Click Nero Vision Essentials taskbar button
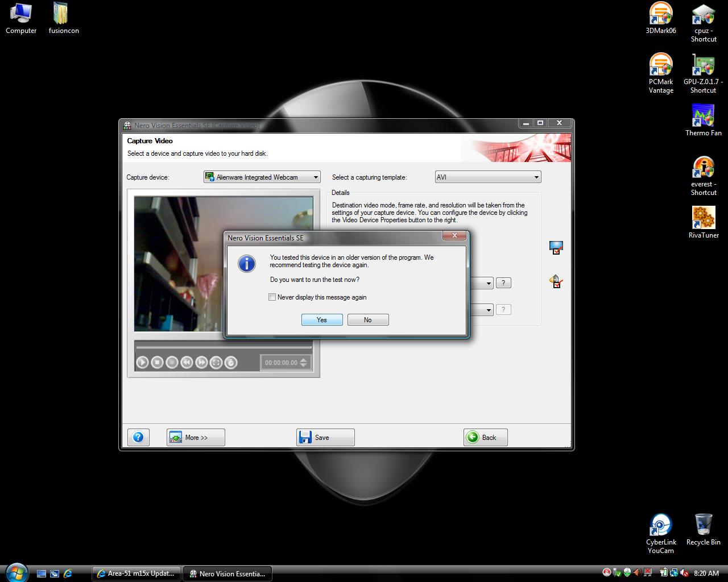 (x=227, y=573)
